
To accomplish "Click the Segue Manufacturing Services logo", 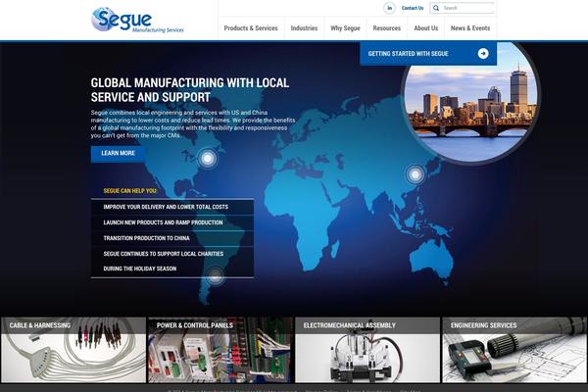I will tap(137, 21).
